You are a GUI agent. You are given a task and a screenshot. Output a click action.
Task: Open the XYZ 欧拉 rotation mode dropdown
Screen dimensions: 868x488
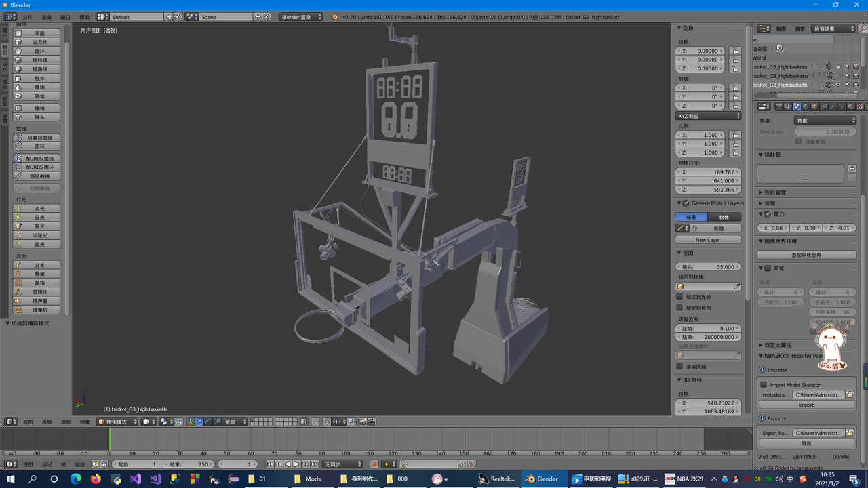click(x=709, y=116)
